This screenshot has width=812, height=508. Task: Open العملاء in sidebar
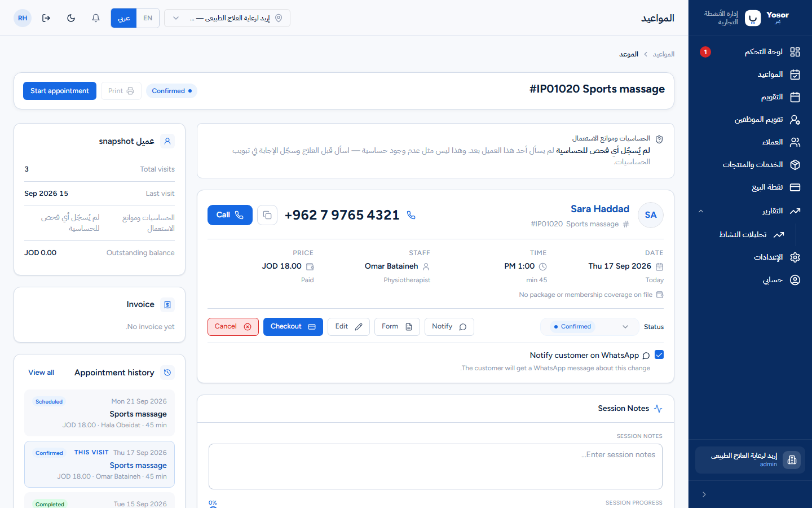(750, 142)
